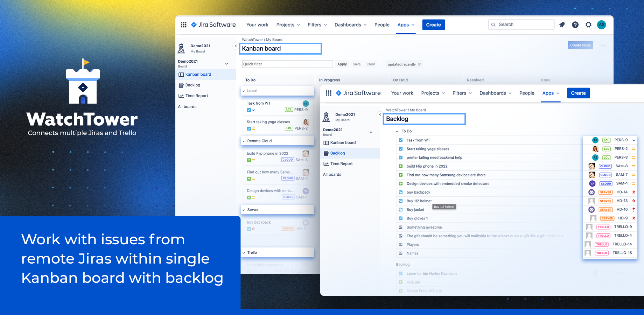Screen dimensions: 644x315
Task: Click AS avatar on Task from WT card
Action: (306, 104)
